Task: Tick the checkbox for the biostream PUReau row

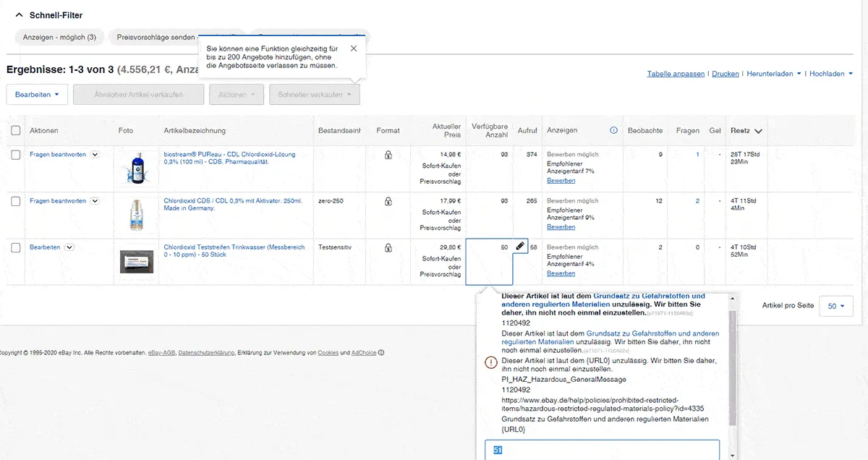Action: click(16, 155)
